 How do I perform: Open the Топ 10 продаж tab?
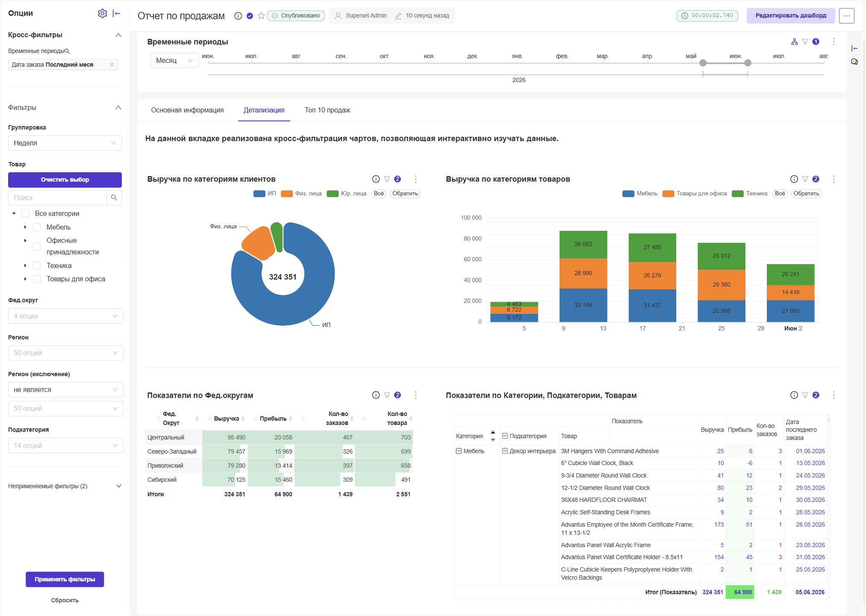click(327, 110)
